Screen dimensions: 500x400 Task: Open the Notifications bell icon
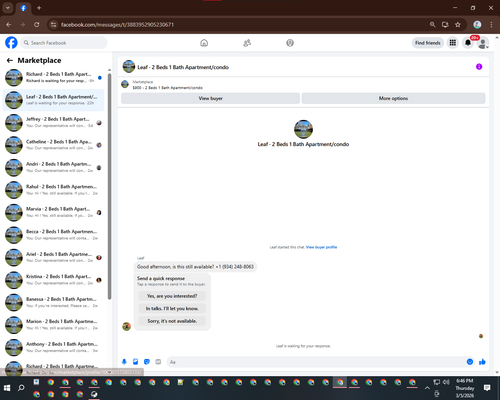(468, 43)
